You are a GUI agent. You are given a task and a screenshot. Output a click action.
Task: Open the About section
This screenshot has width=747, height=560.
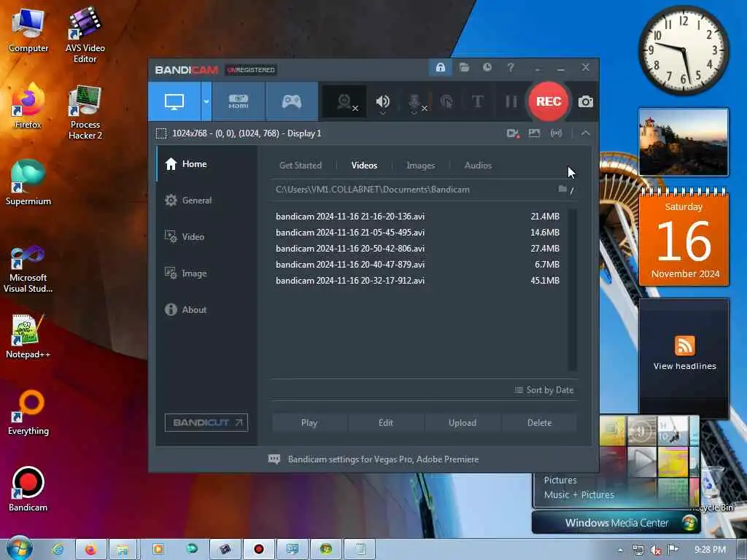[206, 309]
